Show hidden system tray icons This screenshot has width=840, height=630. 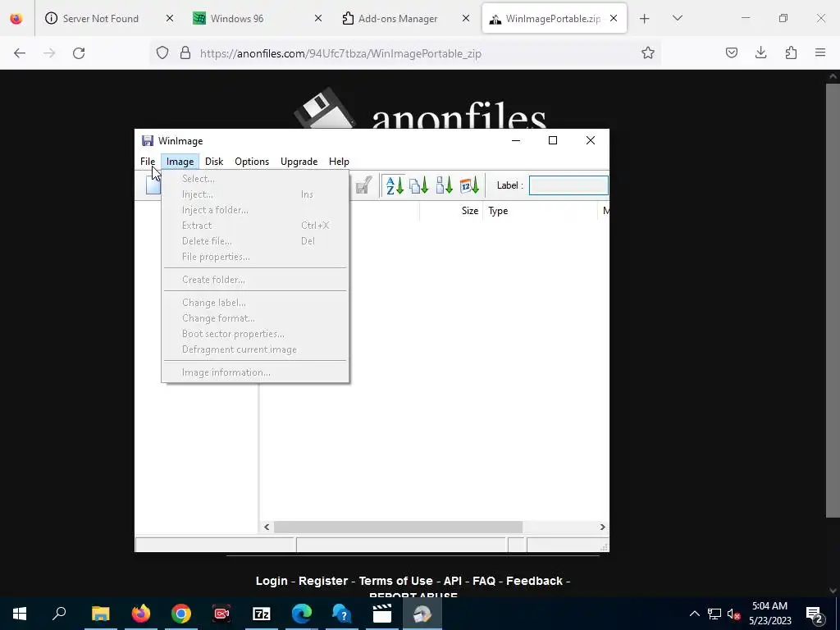click(x=694, y=614)
